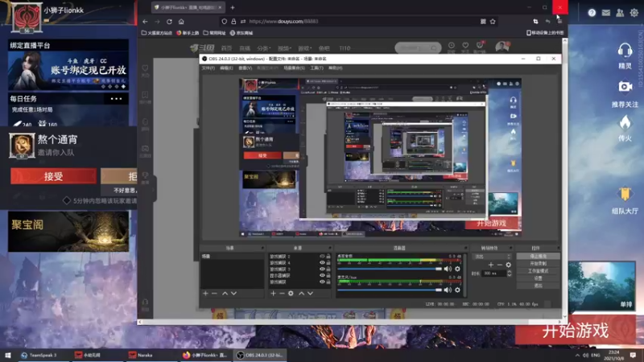Open the 淡出 transition type combo box

(492, 257)
